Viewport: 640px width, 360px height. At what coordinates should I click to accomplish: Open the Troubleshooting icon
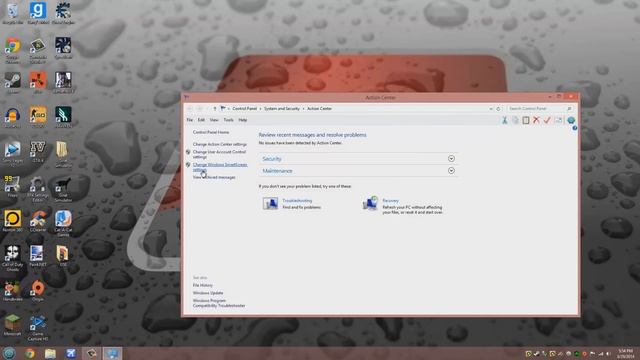click(270, 203)
